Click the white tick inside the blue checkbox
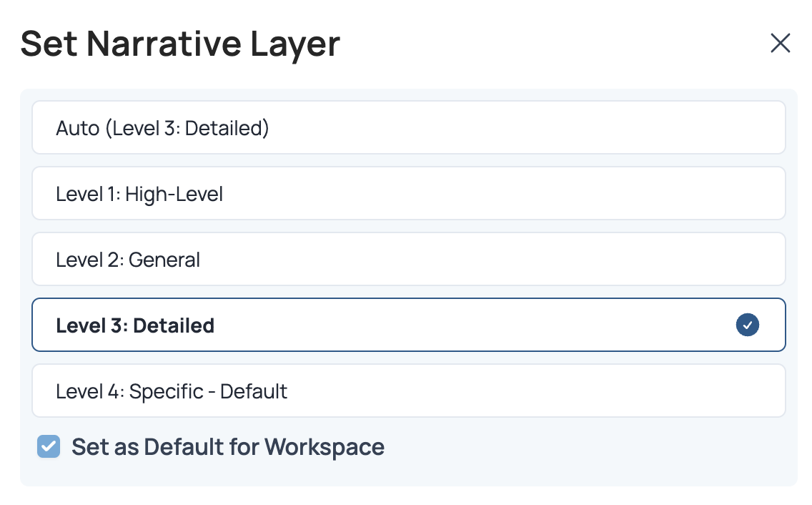This screenshot has width=812, height=505. pyautogui.click(x=49, y=447)
